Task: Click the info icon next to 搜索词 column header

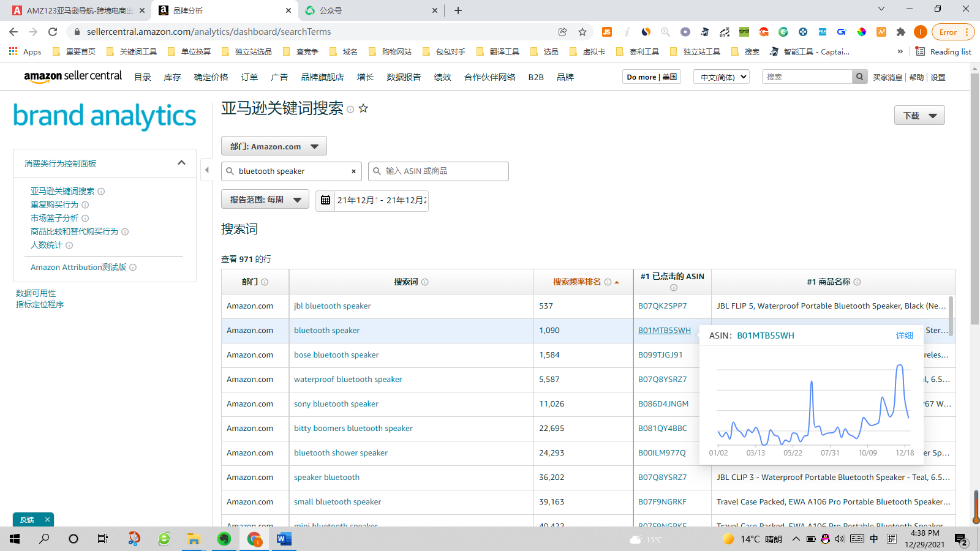Action: click(x=425, y=282)
